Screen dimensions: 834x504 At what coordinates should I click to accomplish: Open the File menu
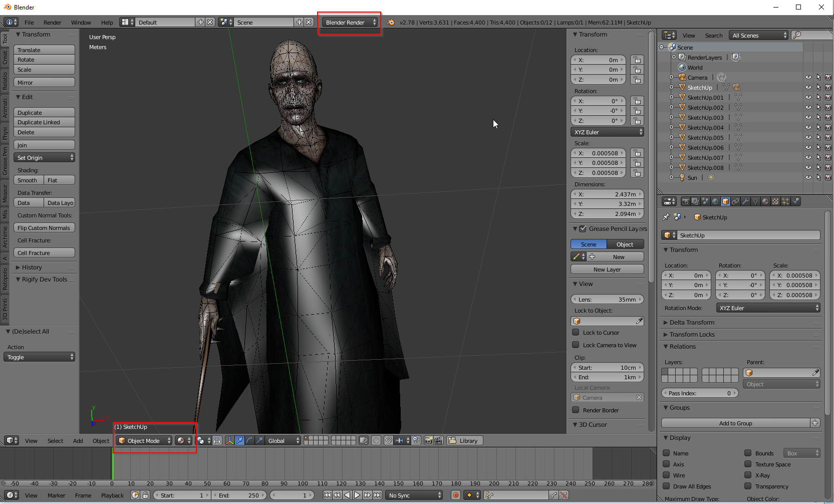pos(29,22)
